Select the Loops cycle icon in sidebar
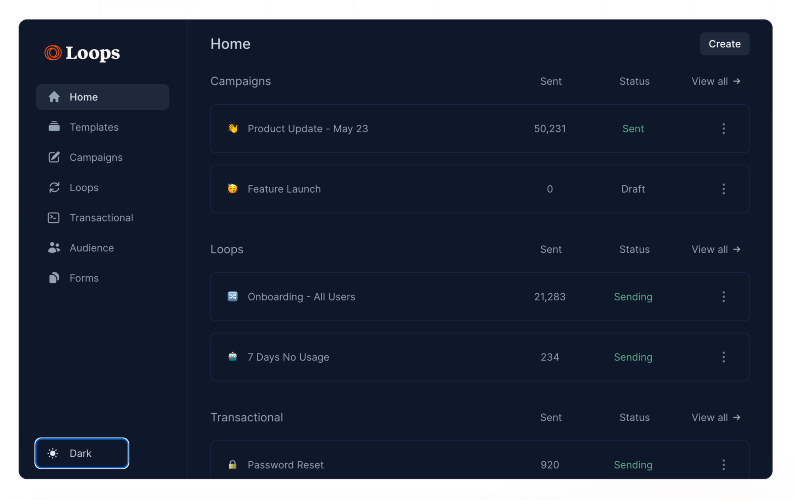Viewport: 797px width, 500px height. 54,187
